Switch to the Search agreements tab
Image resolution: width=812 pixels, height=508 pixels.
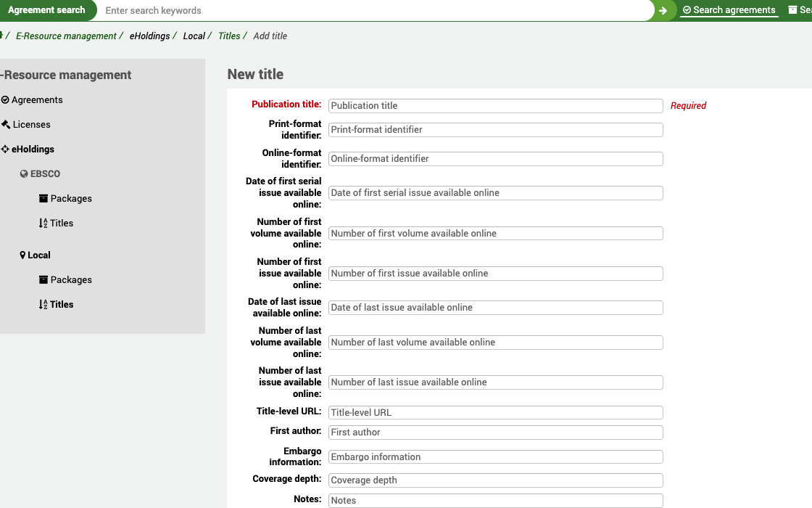point(729,10)
